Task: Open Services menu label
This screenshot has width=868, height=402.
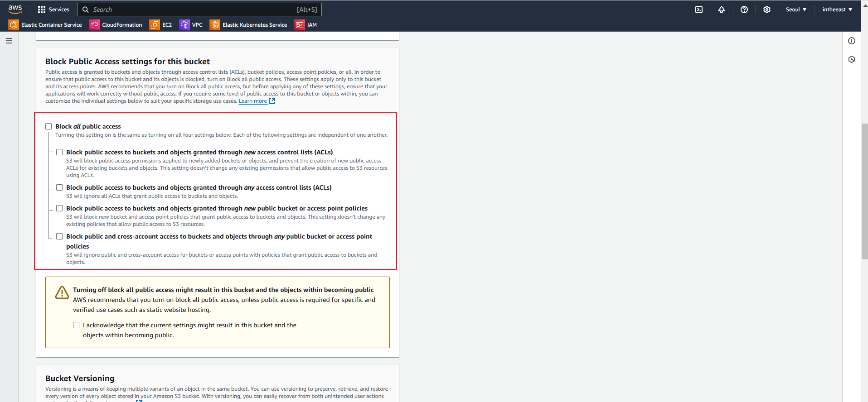Action: [x=59, y=10]
